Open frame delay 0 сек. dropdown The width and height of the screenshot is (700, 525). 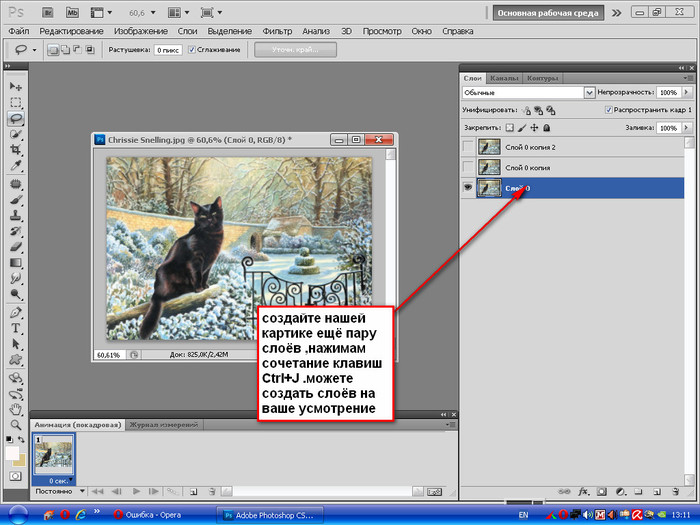click(x=59, y=481)
